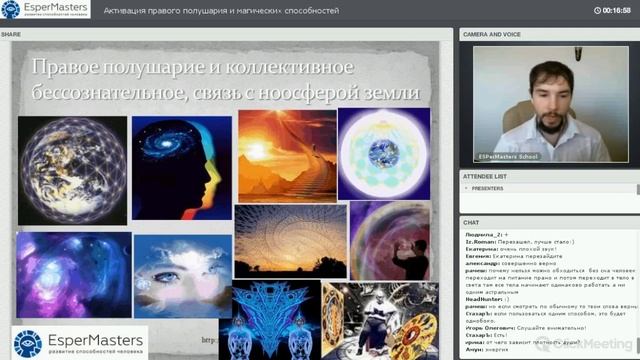Click Екатерина's message about bad sound
This screenshot has width=640, height=360.
point(511,249)
